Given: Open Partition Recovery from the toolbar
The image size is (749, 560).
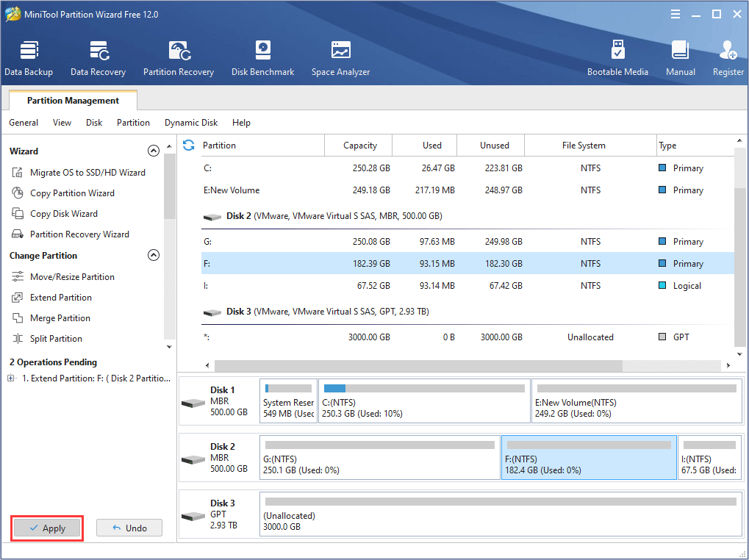Looking at the screenshot, I should coord(179,58).
